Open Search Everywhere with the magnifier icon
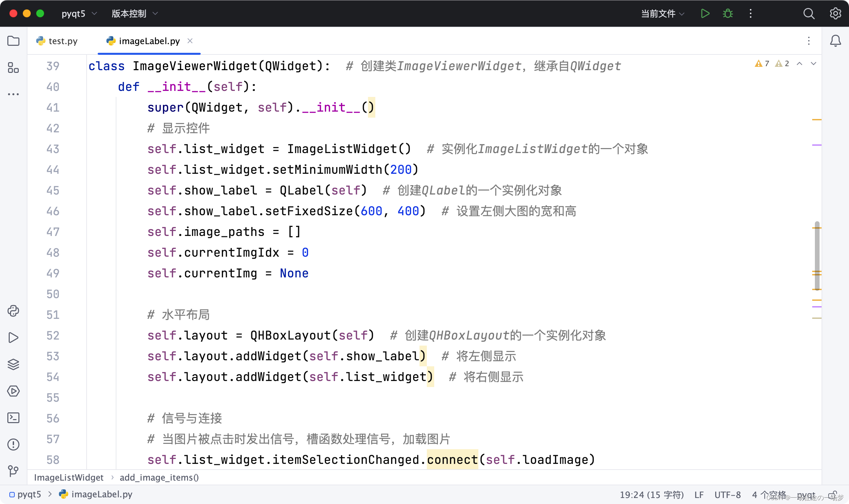 pos(809,14)
